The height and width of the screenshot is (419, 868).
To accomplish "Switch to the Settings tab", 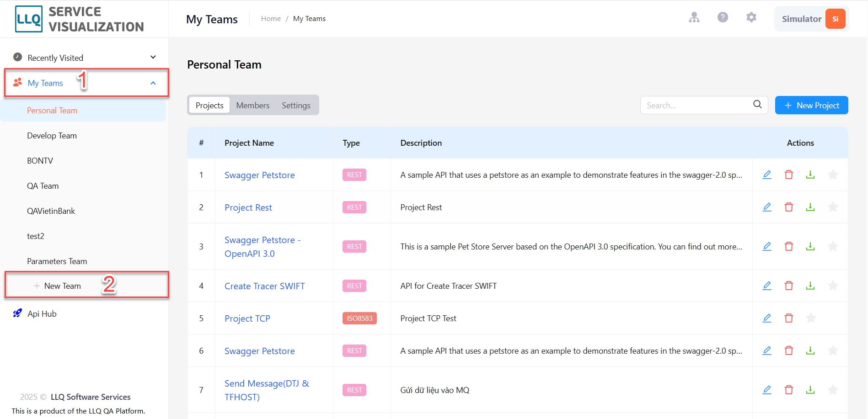I will pyautogui.click(x=296, y=105).
